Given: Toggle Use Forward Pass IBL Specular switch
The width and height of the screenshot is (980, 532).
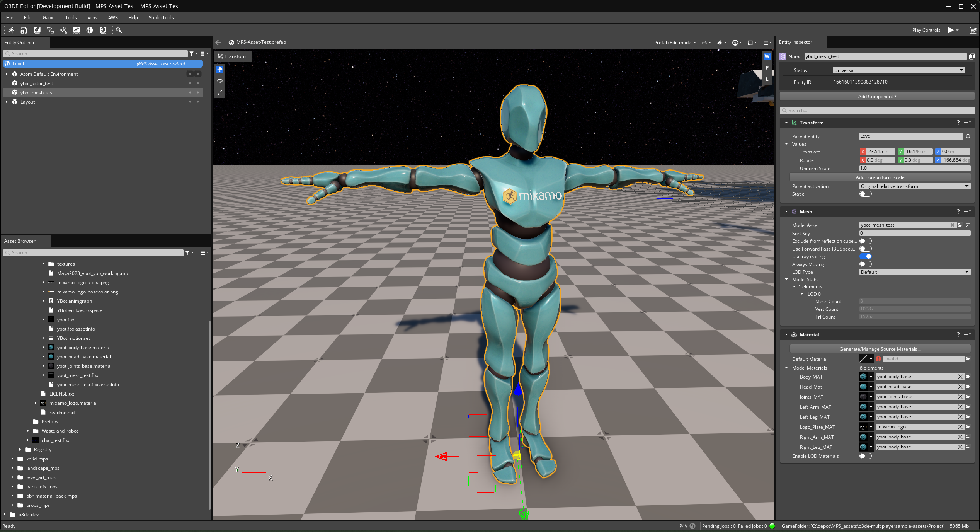Looking at the screenshot, I should coord(866,249).
